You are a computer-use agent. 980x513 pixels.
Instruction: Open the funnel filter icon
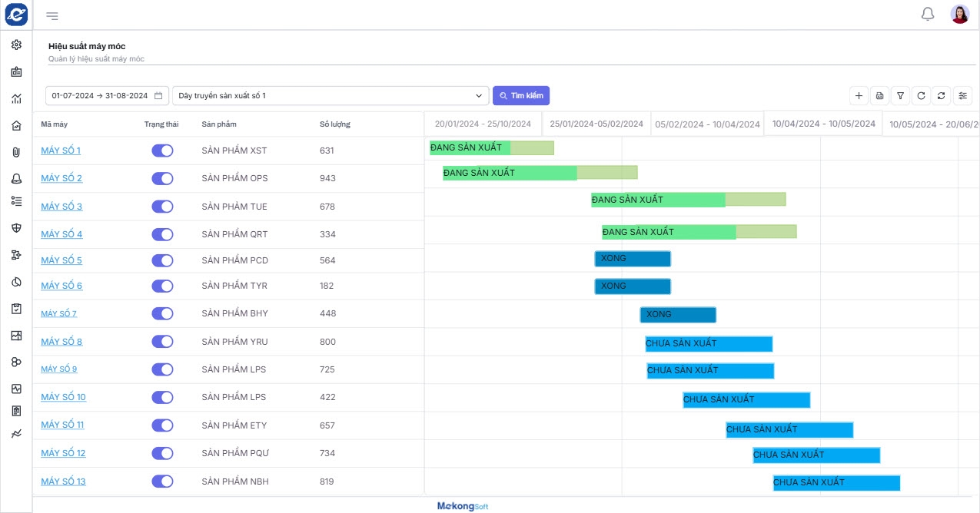point(901,96)
